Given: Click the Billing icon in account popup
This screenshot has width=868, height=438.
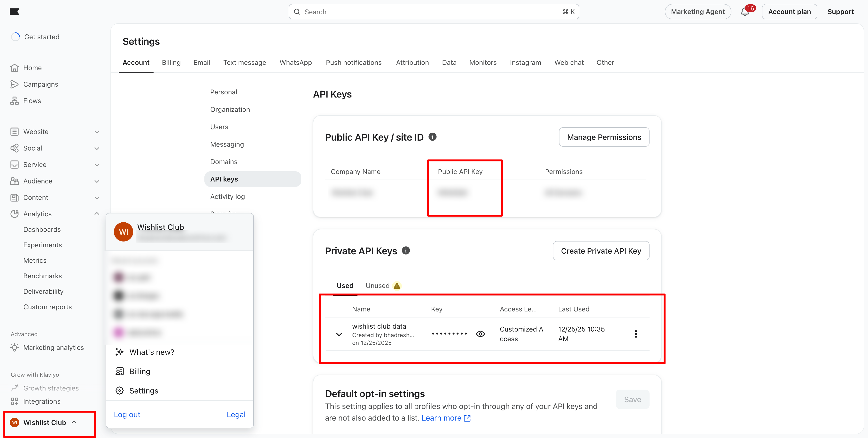Looking at the screenshot, I should click(120, 371).
